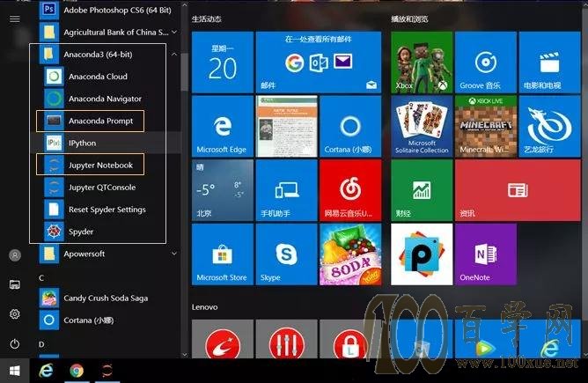Open the Minecraft tile
The width and height of the screenshot is (588, 383).
coord(486,127)
